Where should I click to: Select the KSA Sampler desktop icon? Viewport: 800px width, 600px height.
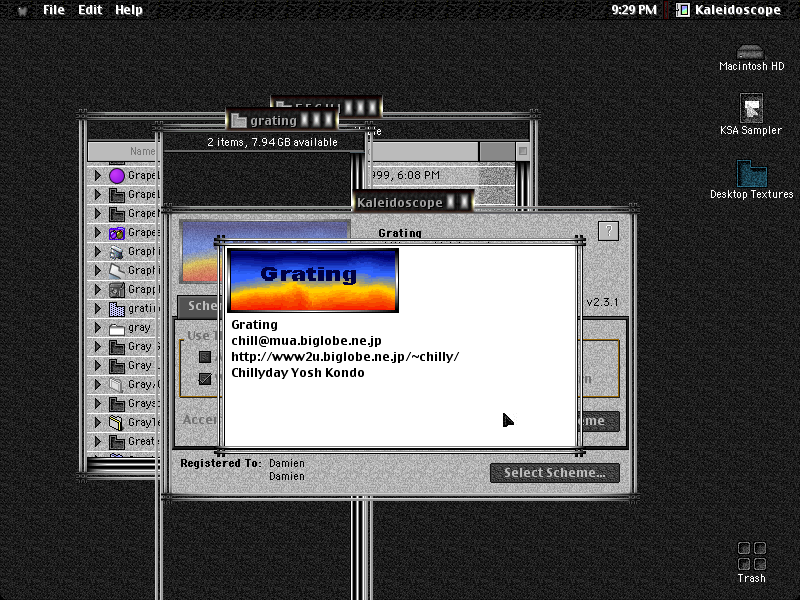(751, 108)
